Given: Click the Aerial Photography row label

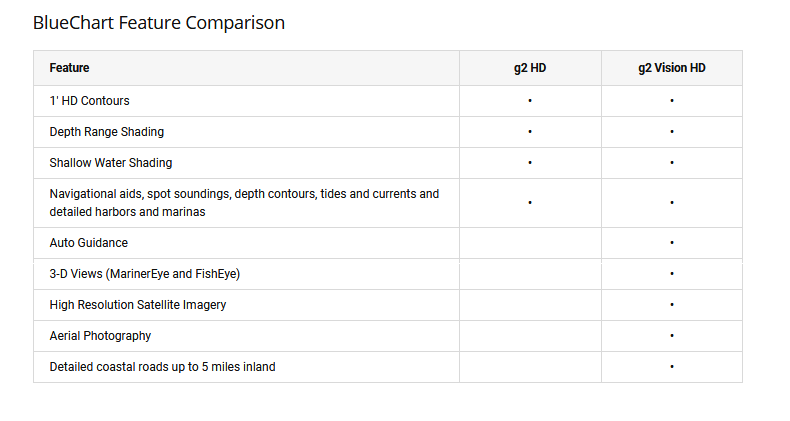Looking at the screenshot, I should pos(100,336).
